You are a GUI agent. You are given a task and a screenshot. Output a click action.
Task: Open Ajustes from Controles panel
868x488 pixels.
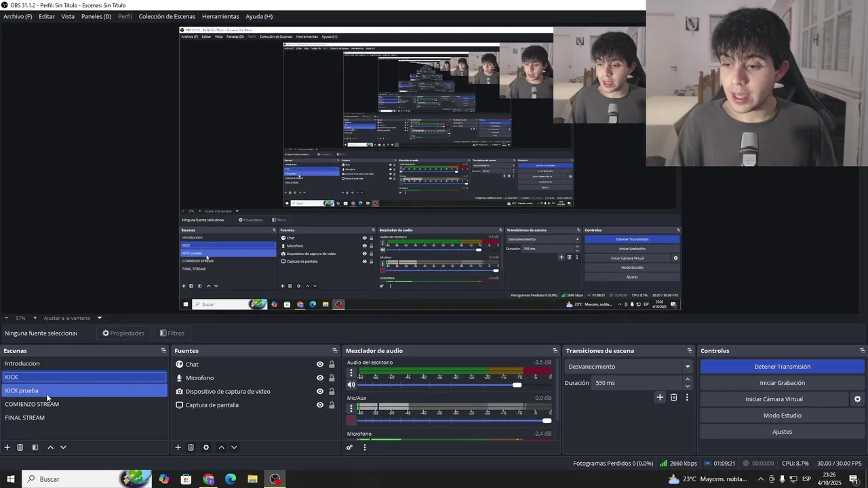click(782, 432)
